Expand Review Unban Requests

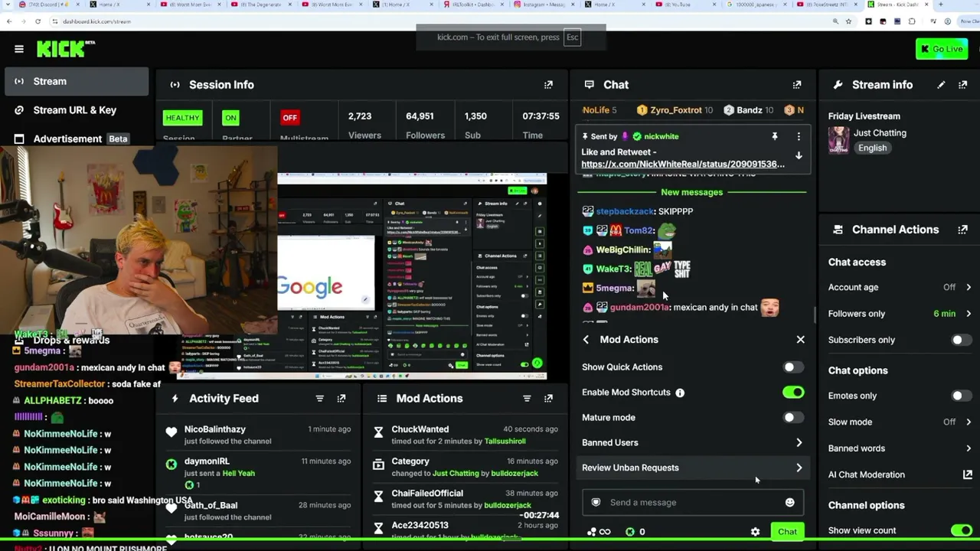(693, 468)
